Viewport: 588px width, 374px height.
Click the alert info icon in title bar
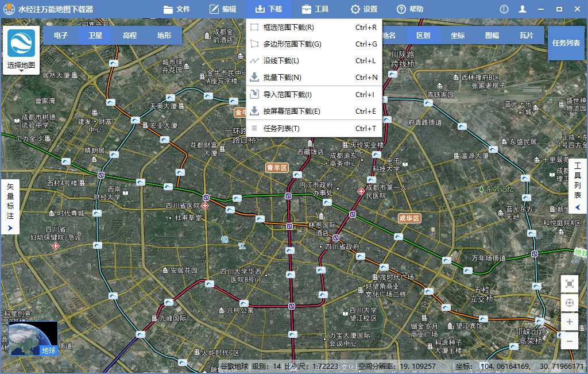(x=504, y=9)
